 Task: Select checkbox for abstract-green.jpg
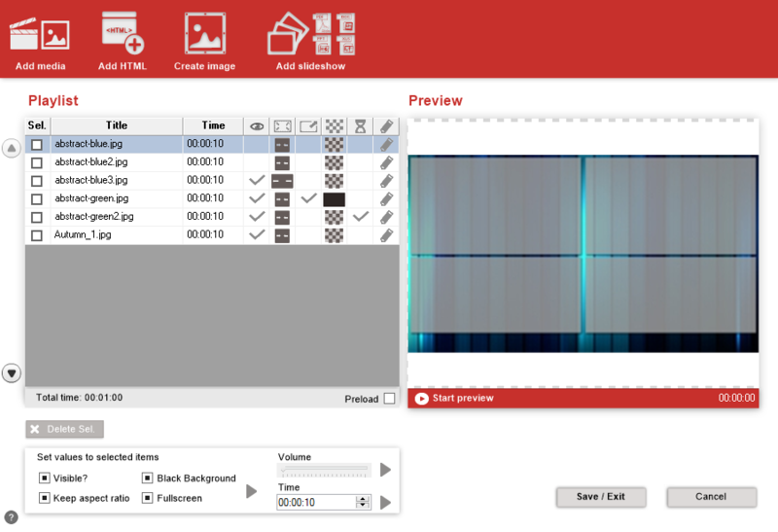pyautogui.click(x=37, y=199)
